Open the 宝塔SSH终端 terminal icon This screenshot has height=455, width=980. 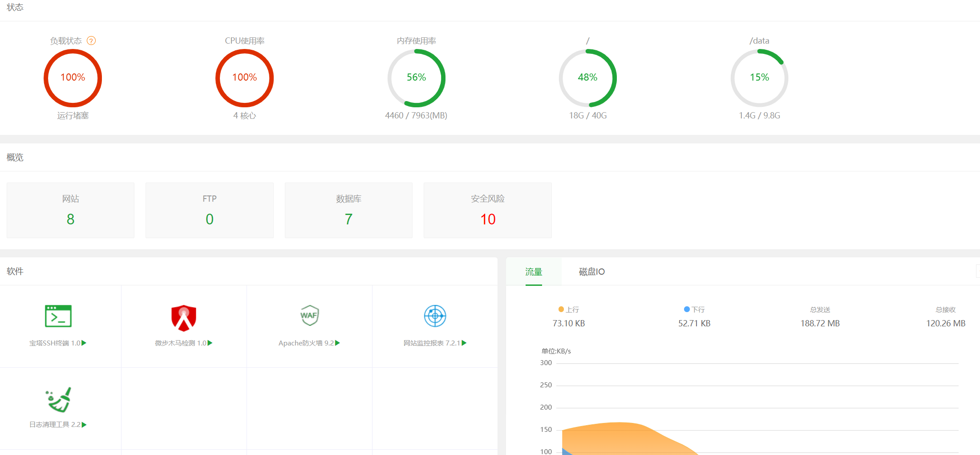click(x=58, y=316)
